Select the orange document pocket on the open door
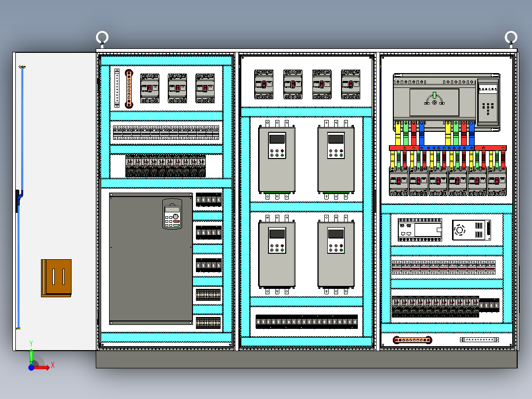The height and width of the screenshot is (399, 532). click(x=56, y=278)
